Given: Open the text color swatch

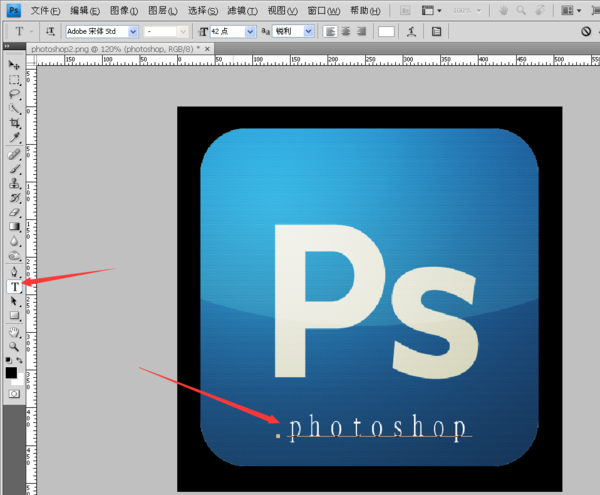Looking at the screenshot, I should pos(386,31).
